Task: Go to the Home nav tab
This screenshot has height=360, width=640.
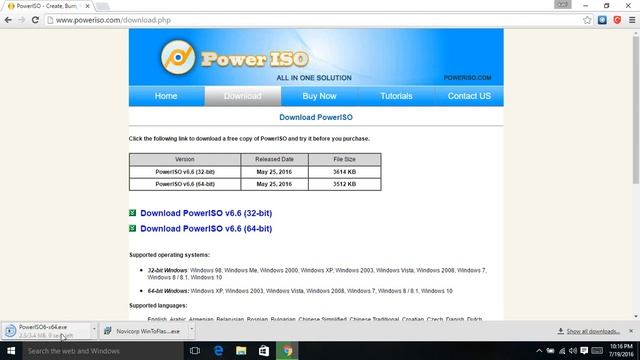Action: point(166,96)
